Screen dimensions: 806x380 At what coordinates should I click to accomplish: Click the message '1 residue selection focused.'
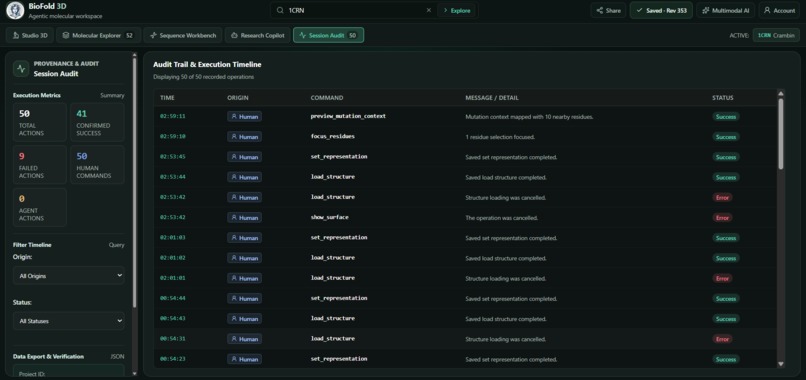500,137
